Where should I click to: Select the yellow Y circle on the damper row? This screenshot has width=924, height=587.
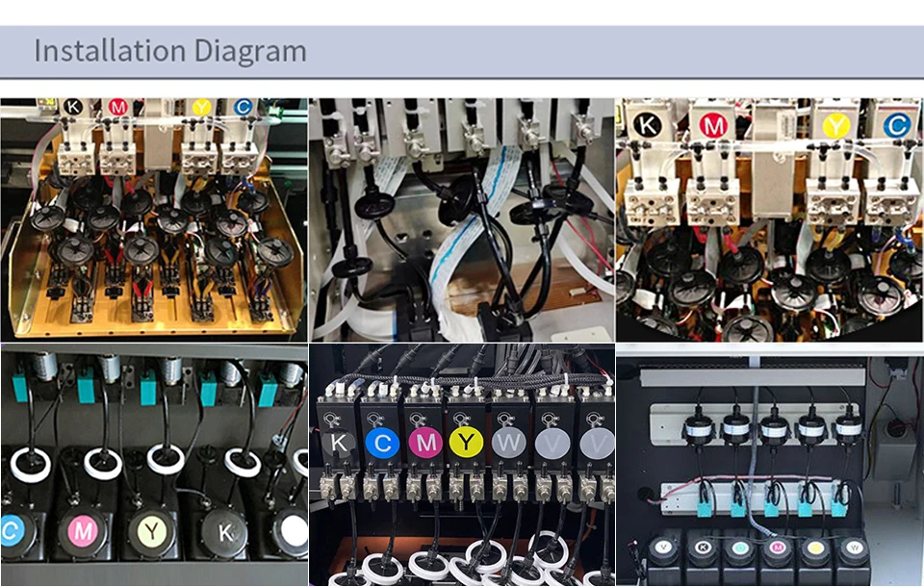pyautogui.click(x=466, y=442)
